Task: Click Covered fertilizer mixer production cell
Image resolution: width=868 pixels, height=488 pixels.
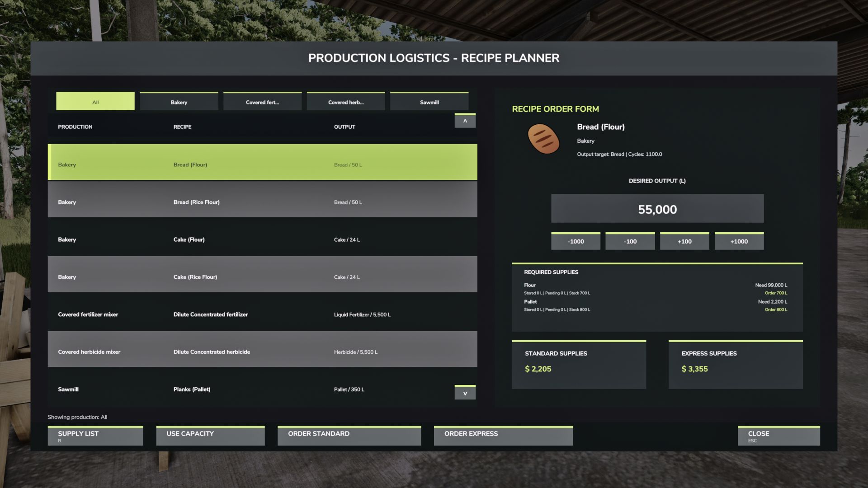Action: [x=88, y=315]
